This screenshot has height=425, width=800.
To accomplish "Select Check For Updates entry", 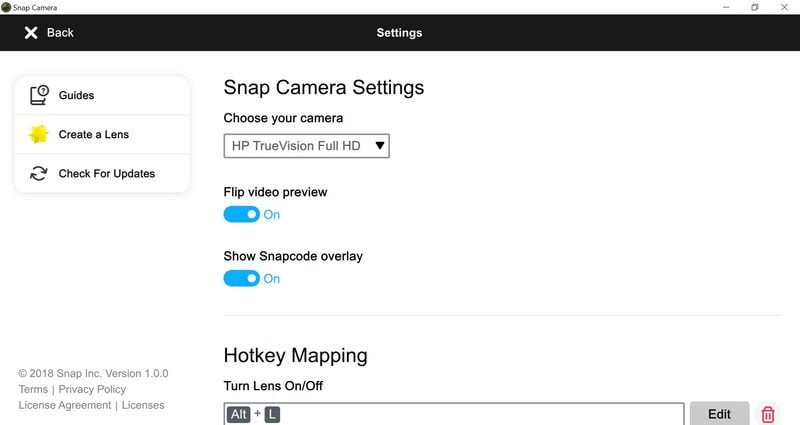I will pyautogui.click(x=102, y=173).
